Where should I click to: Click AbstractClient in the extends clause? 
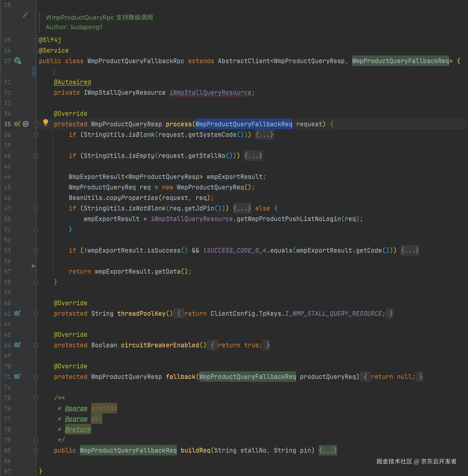click(244, 61)
